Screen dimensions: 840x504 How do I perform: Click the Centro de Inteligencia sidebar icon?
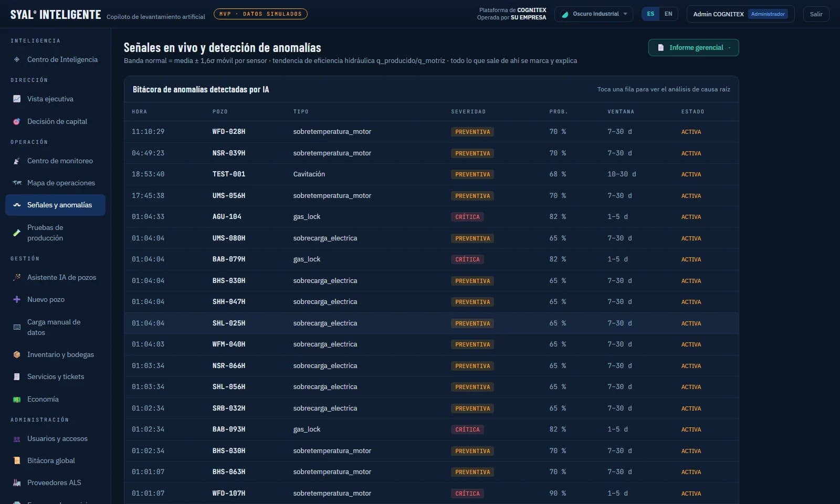tap(17, 59)
